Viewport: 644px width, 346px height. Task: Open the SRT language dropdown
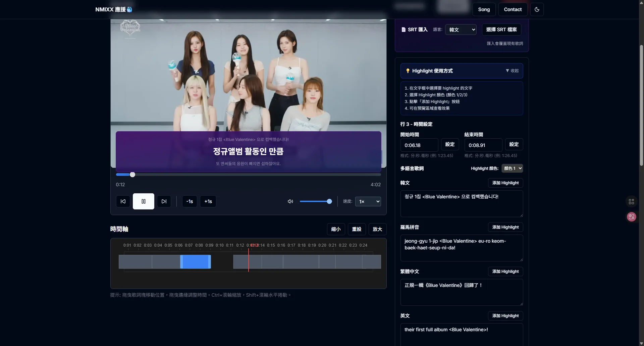tap(461, 30)
